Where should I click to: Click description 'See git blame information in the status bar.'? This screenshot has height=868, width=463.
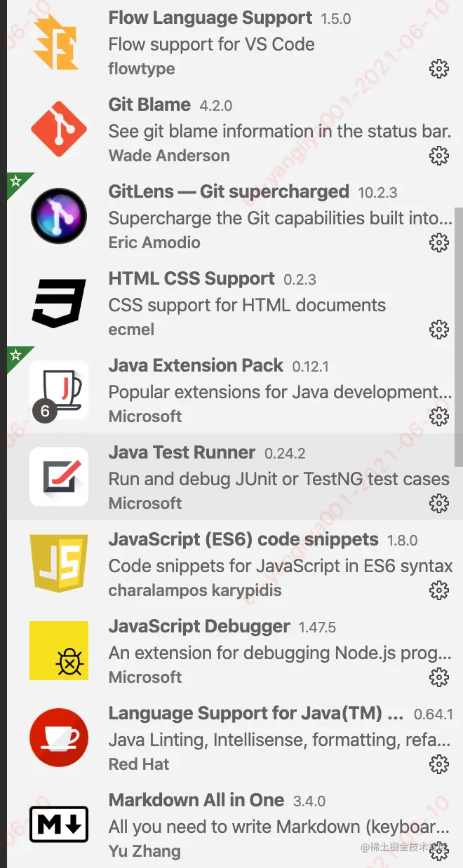point(280,131)
